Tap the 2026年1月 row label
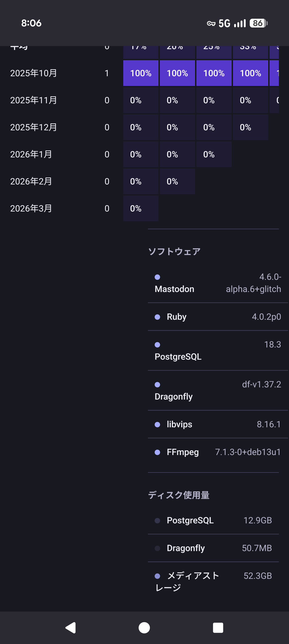The width and height of the screenshot is (289, 644). tap(31, 154)
